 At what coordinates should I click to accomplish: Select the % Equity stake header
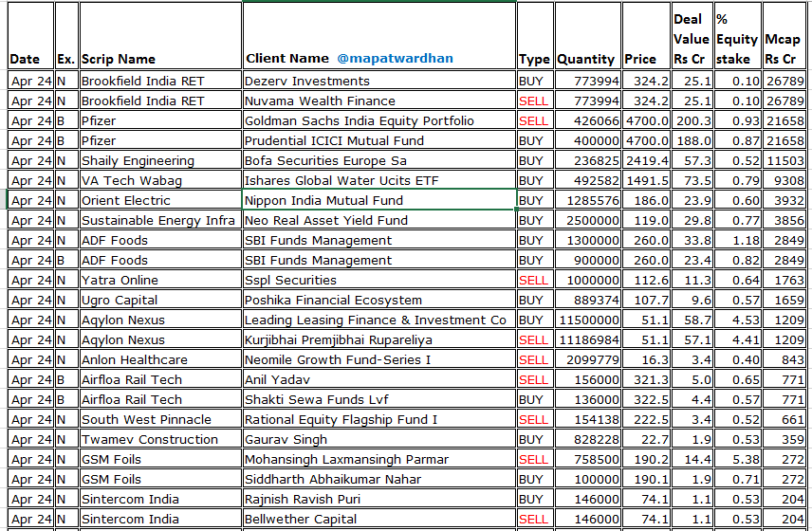pyautogui.click(x=738, y=36)
